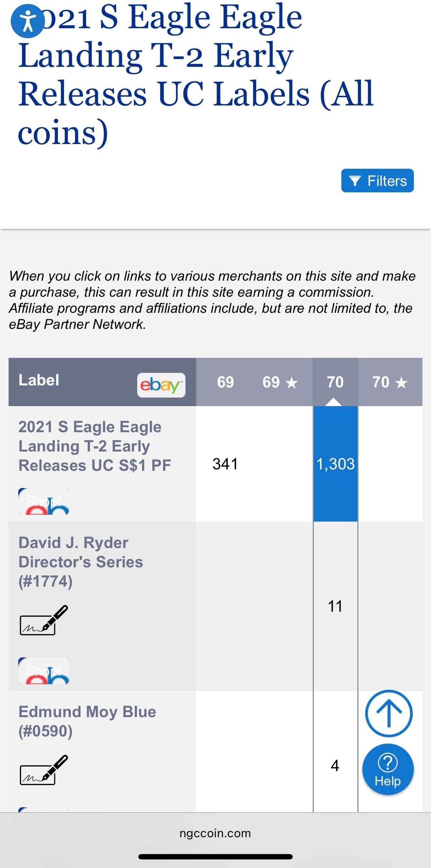Open Edmund Moy Blue (#0590) label
The height and width of the screenshot is (868, 431).
tap(87, 721)
